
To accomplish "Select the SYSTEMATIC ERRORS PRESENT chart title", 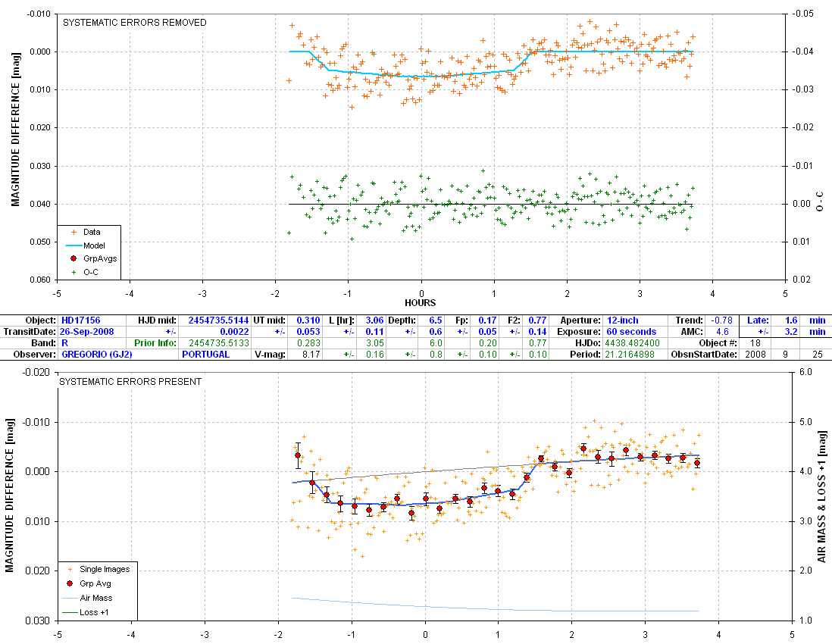I will pos(130,382).
